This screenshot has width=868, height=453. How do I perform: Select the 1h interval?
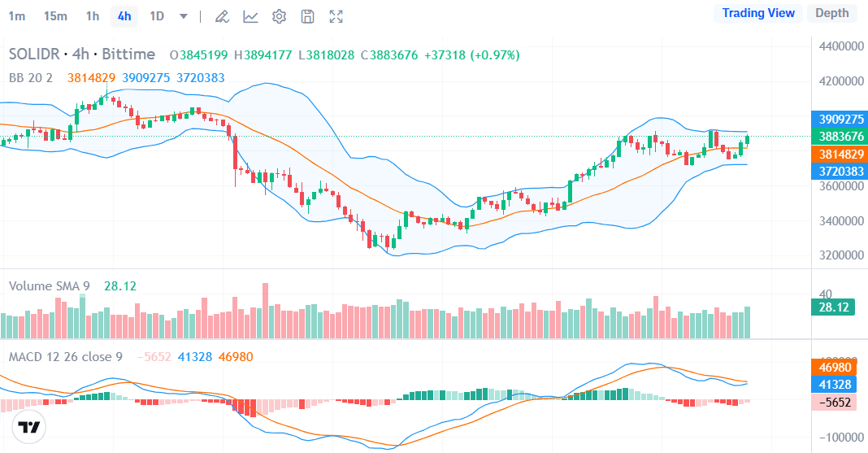click(x=93, y=16)
